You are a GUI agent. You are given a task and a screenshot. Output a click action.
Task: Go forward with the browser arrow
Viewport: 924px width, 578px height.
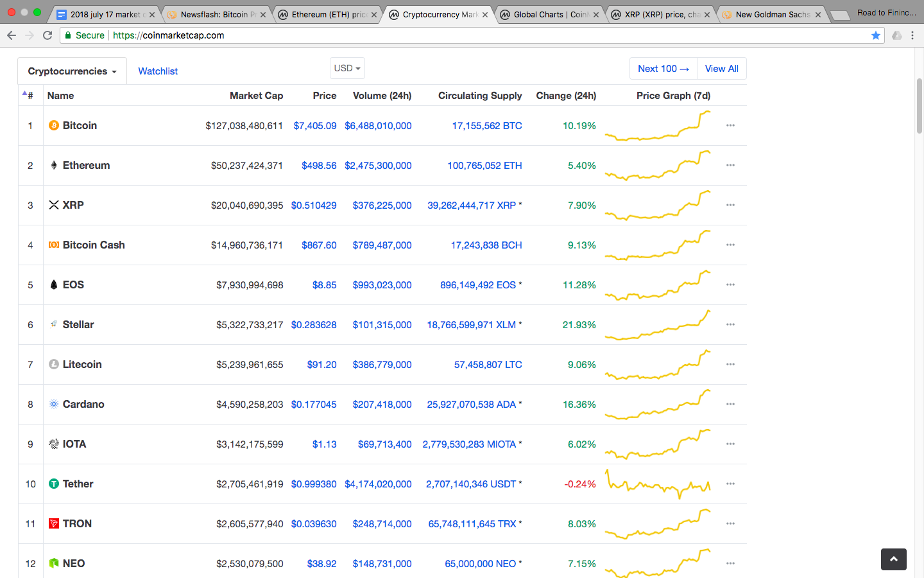click(30, 35)
